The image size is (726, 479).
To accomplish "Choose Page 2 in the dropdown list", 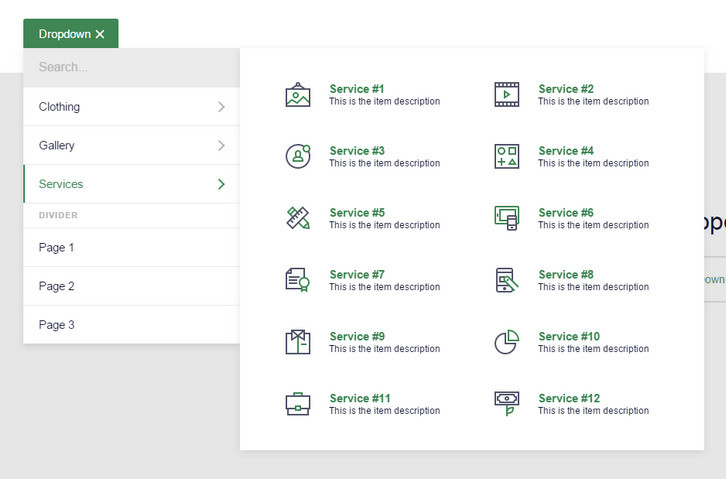I will tap(57, 287).
